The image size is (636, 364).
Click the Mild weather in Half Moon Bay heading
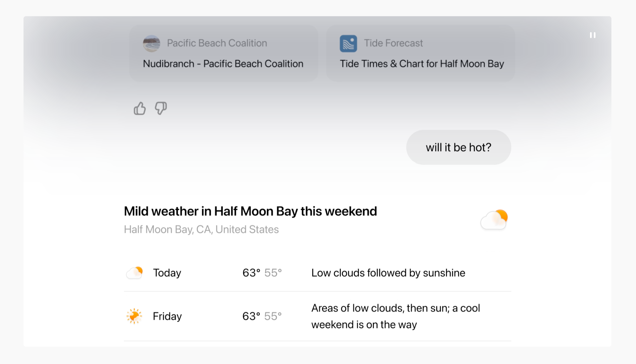point(250,211)
